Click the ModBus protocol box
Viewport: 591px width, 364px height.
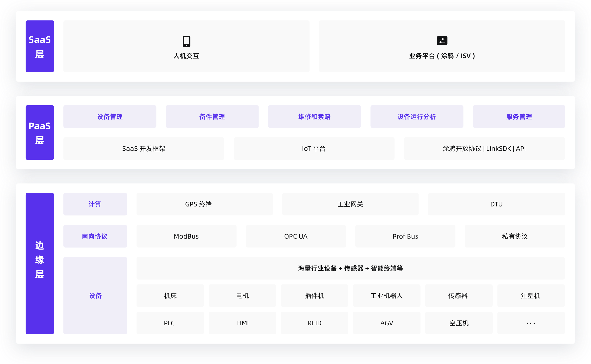click(186, 236)
